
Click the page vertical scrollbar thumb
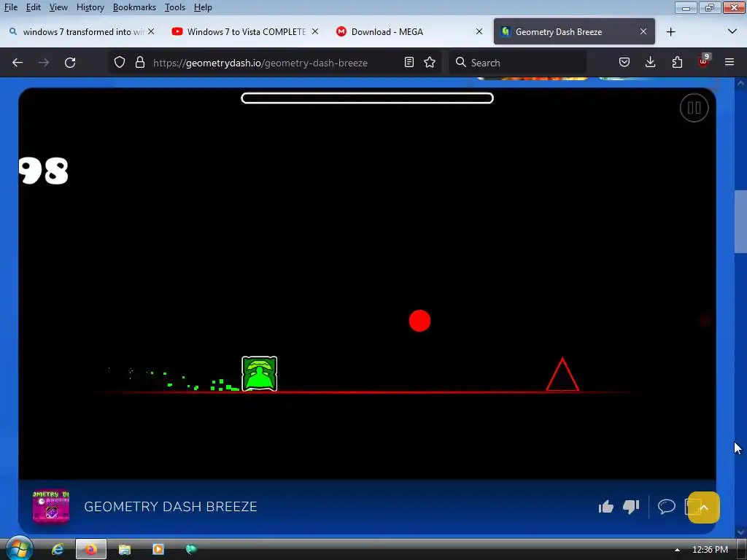[740, 222]
